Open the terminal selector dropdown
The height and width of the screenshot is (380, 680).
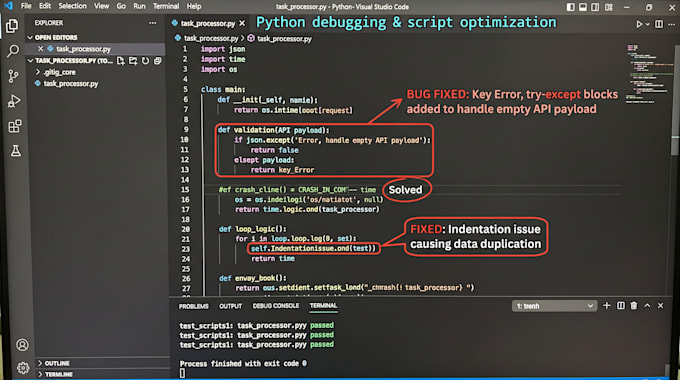tap(554, 306)
